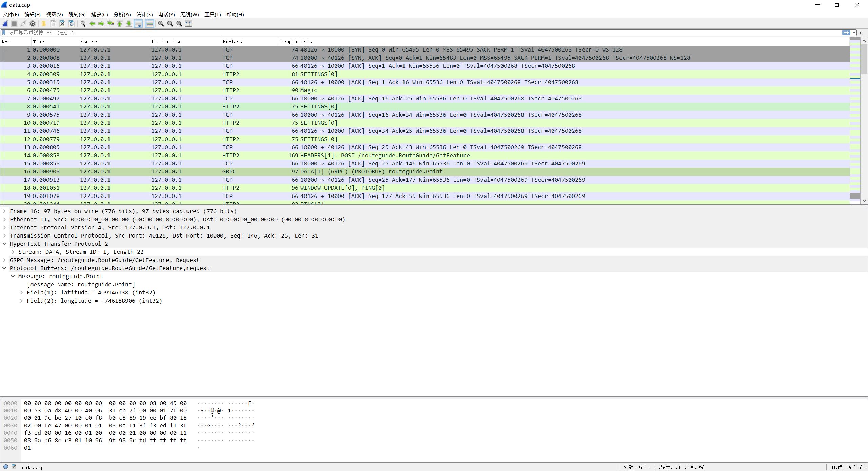This screenshot has height=471, width=868.
Task: Sort by the Destination column header
Action: pos(185,42)
